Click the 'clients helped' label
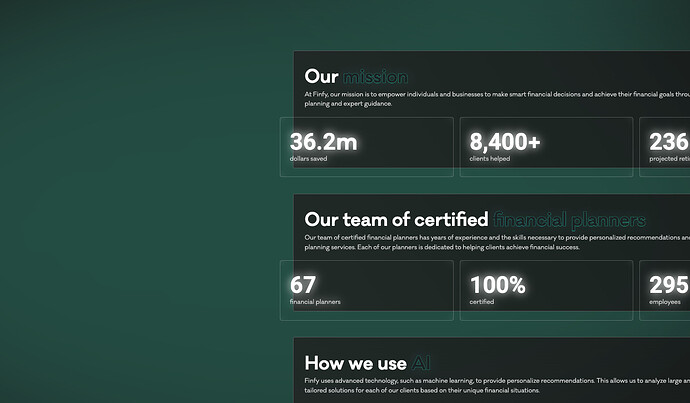This screenshot has width=690, height=403. pyautogui.click(x=490, y=159)
